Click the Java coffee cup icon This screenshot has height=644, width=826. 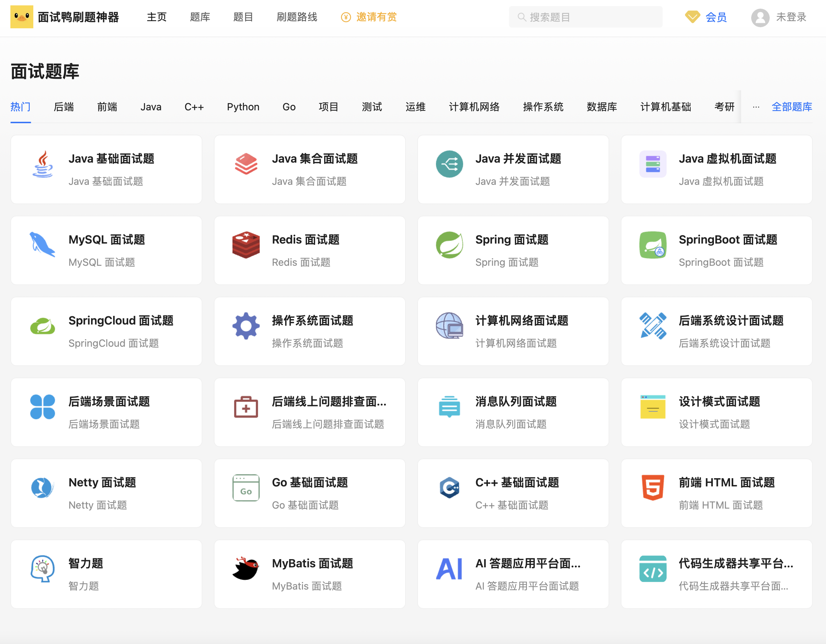(x=43, y=164)
